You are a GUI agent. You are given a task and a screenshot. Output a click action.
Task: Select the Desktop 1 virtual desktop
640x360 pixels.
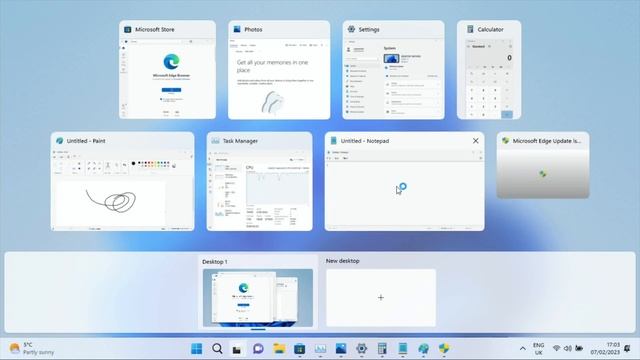coord(258,298)
